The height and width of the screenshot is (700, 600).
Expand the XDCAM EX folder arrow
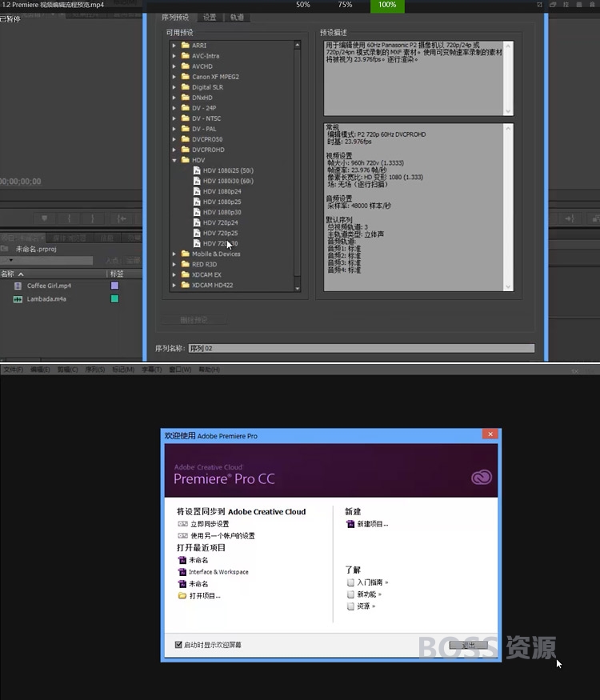click(x=174, y=274)
